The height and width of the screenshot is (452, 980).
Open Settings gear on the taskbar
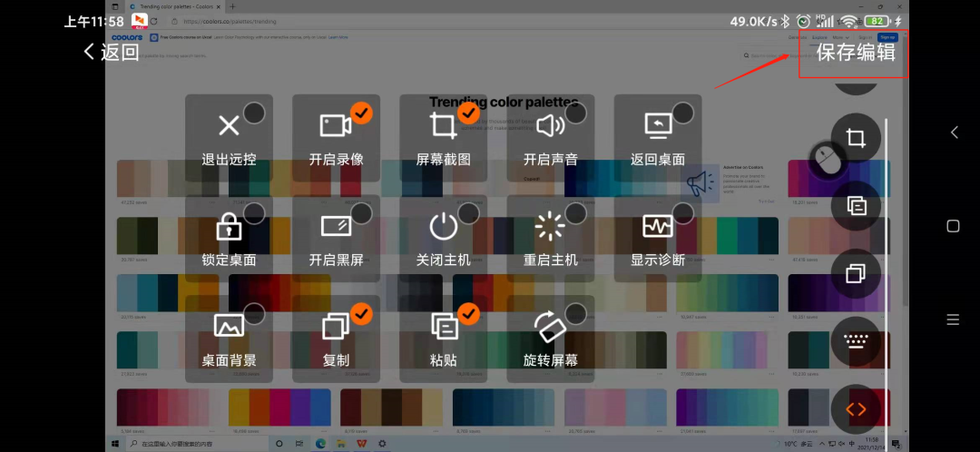(382, 443)
